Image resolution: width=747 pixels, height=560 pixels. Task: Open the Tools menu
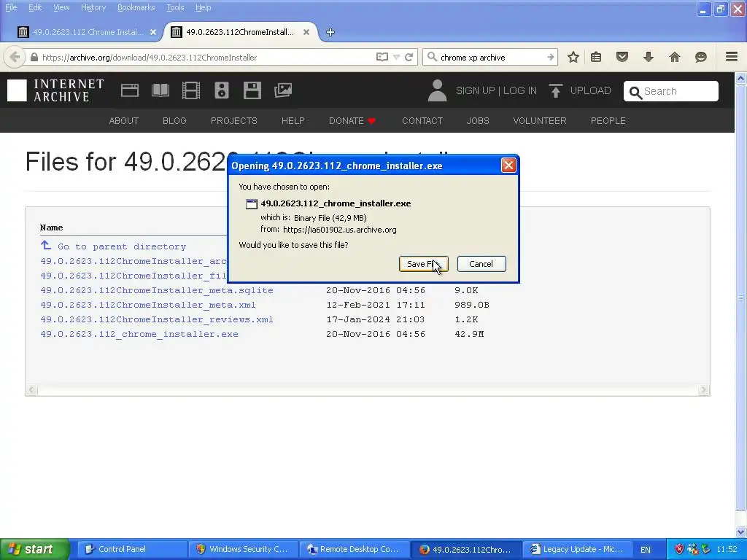coord(175,7)
